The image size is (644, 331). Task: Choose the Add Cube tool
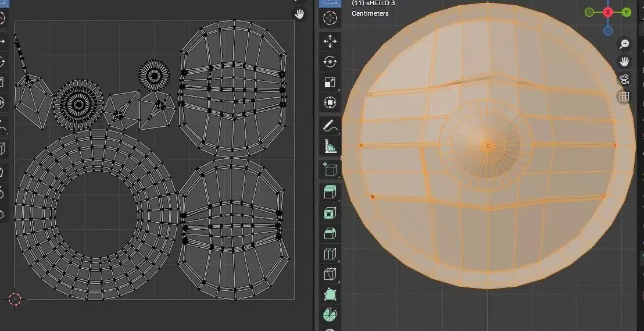(x=330, y=169)
